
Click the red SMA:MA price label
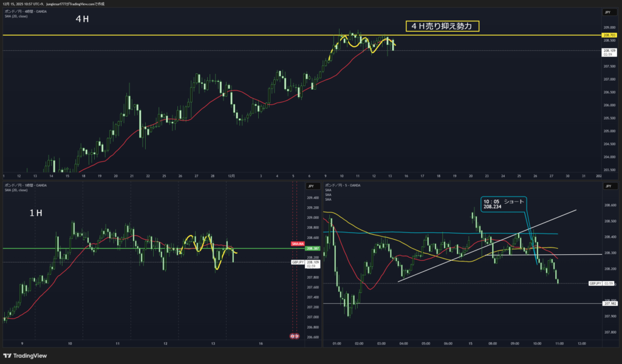pos(297,243)
